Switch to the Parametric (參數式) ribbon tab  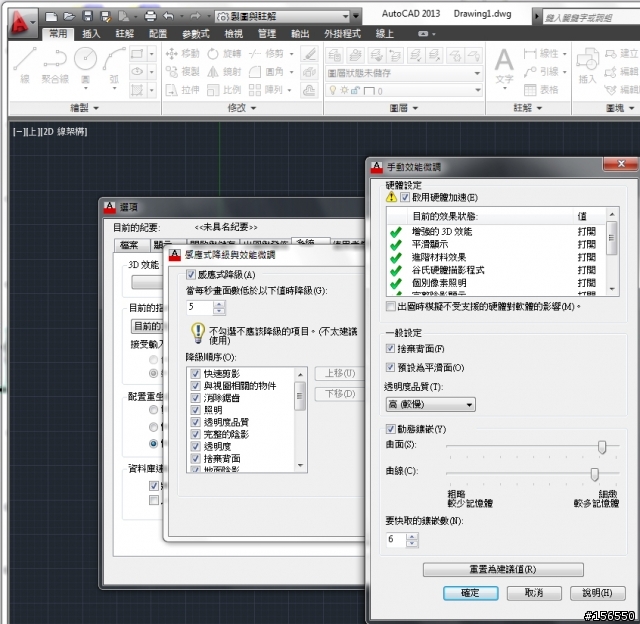click(196, 34)
